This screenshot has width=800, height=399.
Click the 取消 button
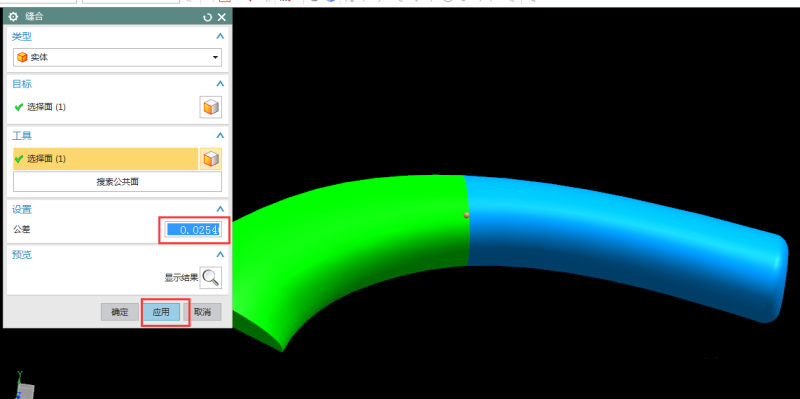point(203,312)
